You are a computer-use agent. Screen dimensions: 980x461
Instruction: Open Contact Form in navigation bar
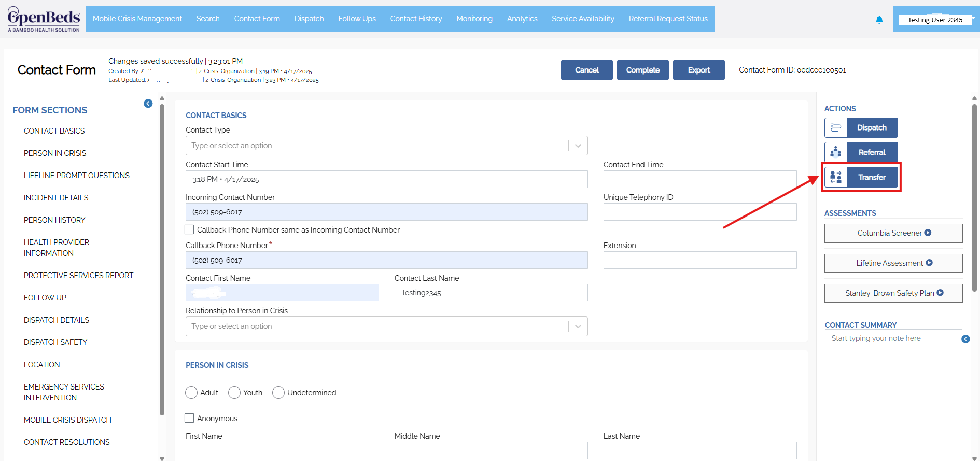[x=257, y=19]
